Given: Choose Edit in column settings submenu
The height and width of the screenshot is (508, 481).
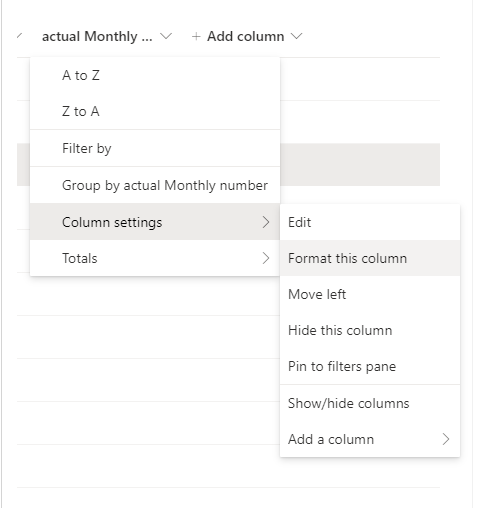Looking at the screenshot, I should click(x=370, y=222).
